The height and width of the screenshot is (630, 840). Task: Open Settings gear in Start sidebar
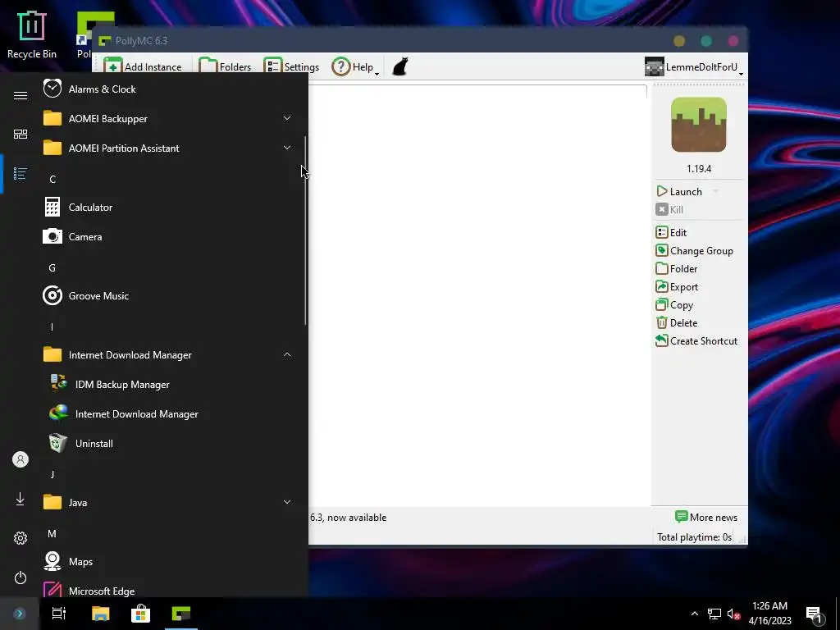click(21, 538)
